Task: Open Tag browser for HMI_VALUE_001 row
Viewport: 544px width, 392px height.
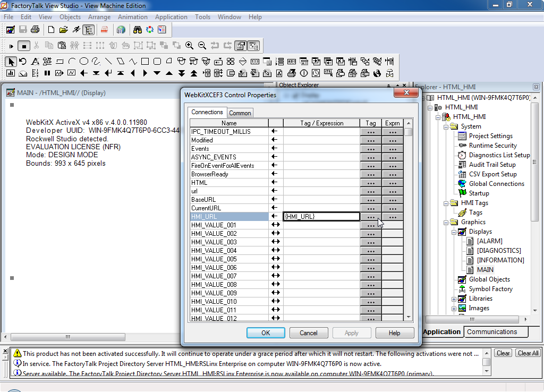Action: [x=371, y=226]
